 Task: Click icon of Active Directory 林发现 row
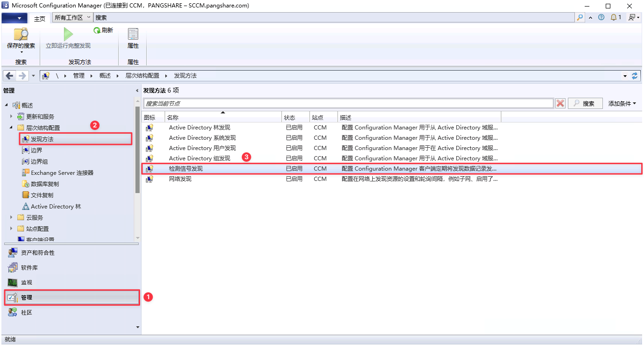point(149,128)
